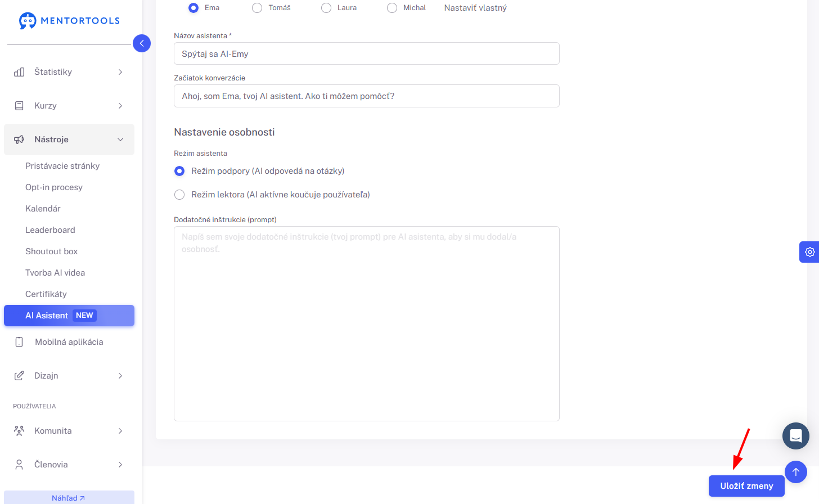
Task: Expand the Dizajn submenu arrow
Action: coord(120,376)
